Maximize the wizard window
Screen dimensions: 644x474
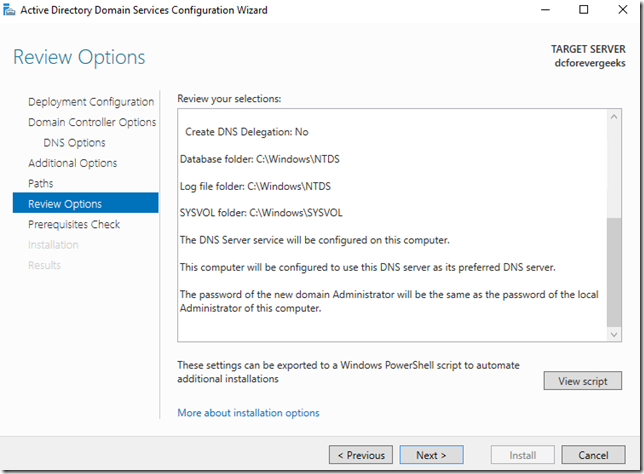click(x=583, y=10)
